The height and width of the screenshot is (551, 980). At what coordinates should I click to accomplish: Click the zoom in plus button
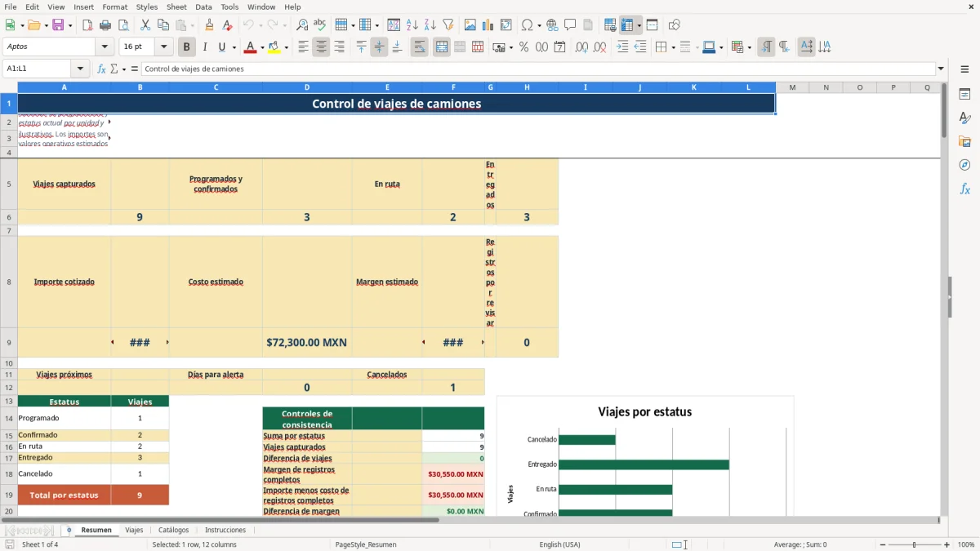coord(947,544)
